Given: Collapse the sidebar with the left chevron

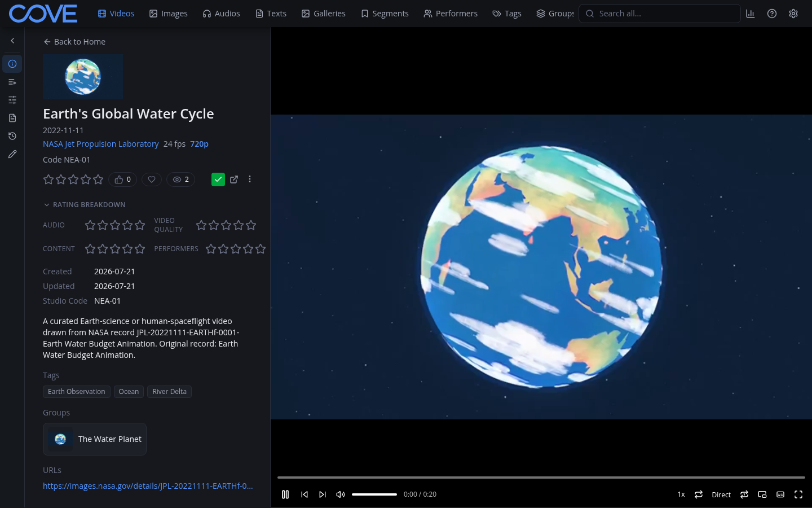Looking at the screenshot, I should click(12, 41).
